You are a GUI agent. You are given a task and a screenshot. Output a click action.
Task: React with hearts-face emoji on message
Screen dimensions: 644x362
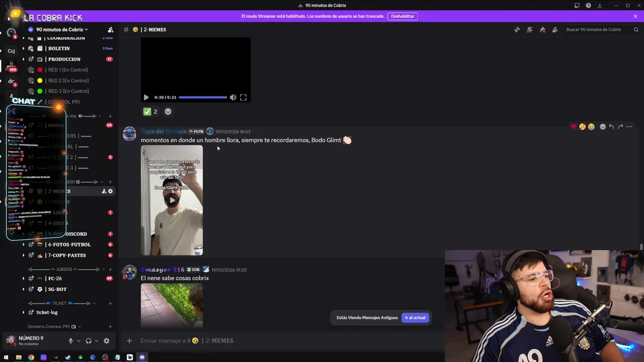582,127
